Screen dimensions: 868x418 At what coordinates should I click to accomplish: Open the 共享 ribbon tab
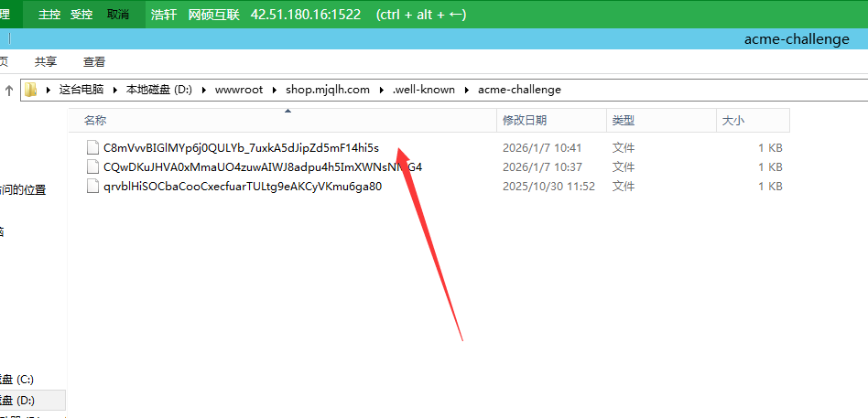46,62
